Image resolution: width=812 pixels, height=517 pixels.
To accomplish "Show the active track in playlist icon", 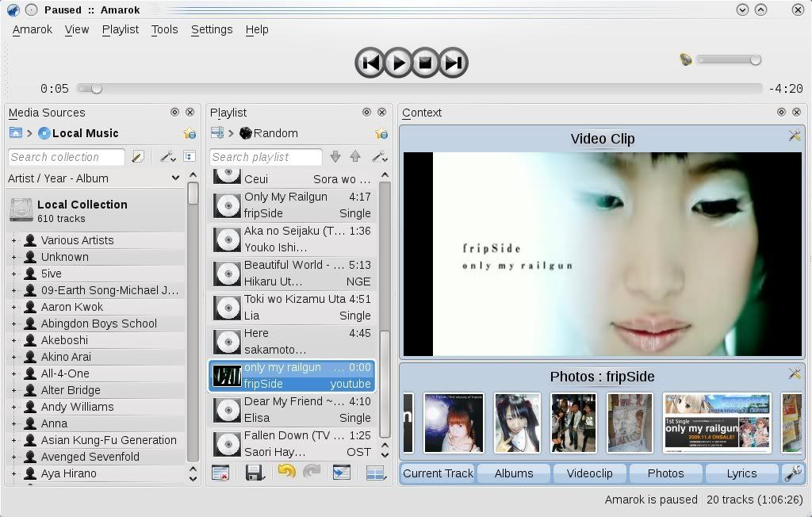I will [x=341, y=473].
